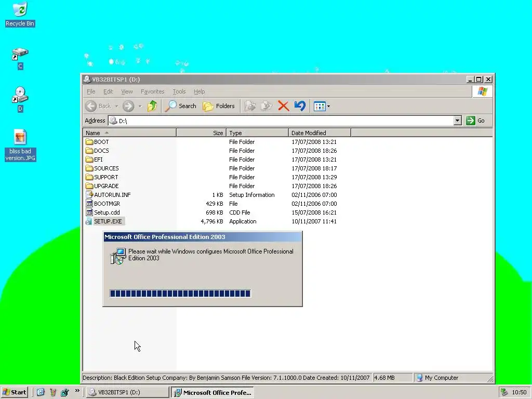Viewport: 532px width, 399px height.
Task: Click the Forward arrow toolbar button
Action: tap(128, 106)
